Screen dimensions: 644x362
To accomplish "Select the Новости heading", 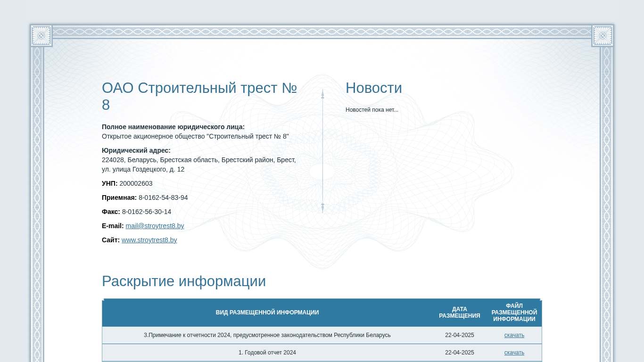I will [x=373, y=88].
